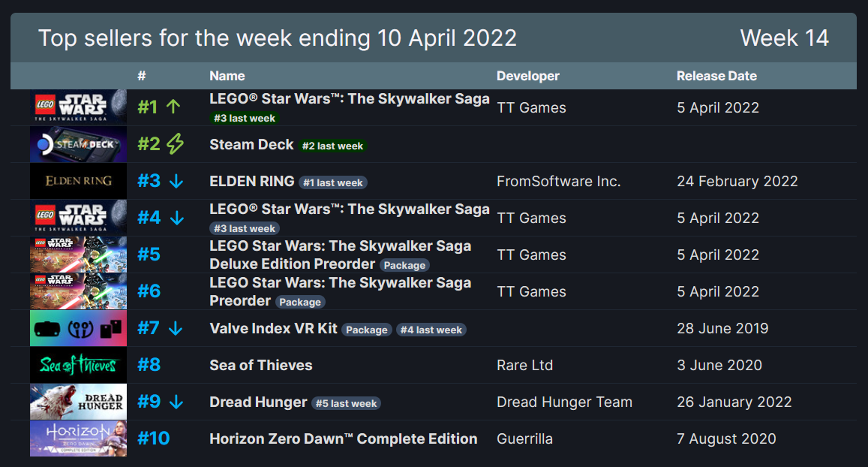Open the Horizon Zero Dawn Complete Edition link
868x467 pixels.
click(343, 438)
